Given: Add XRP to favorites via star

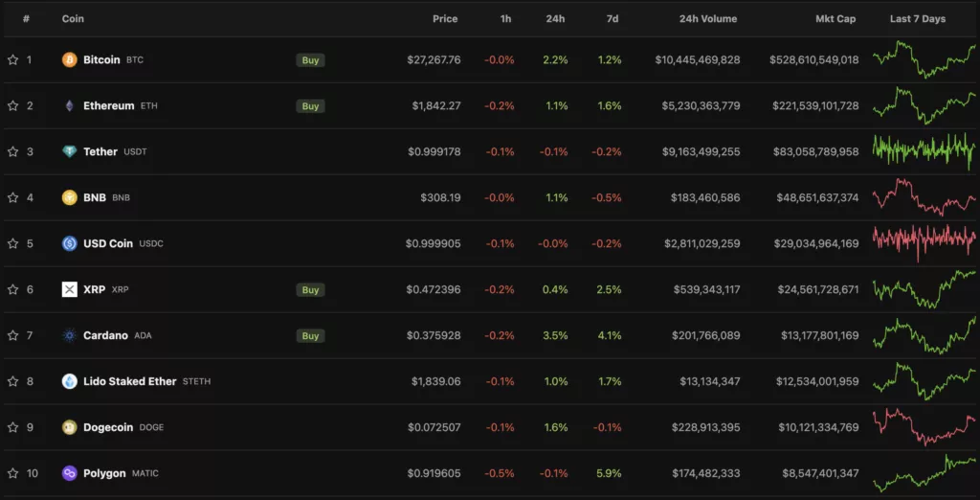Looking at the screenshot, I should pos(12,289).
